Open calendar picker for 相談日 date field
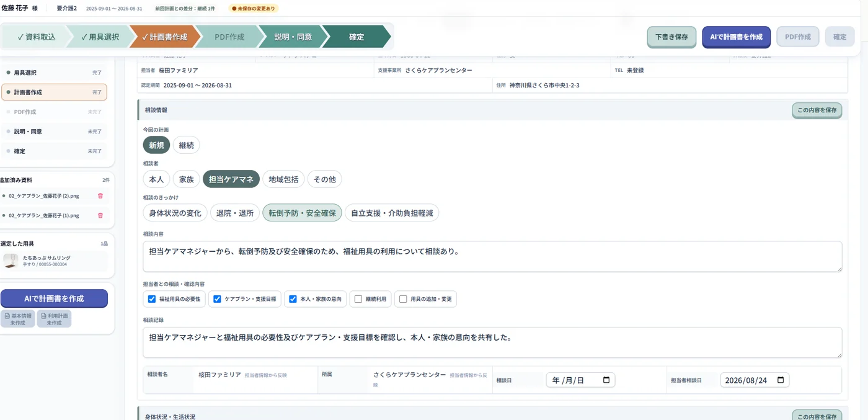This screenshot has width=868, height=420. click(606, 380)
